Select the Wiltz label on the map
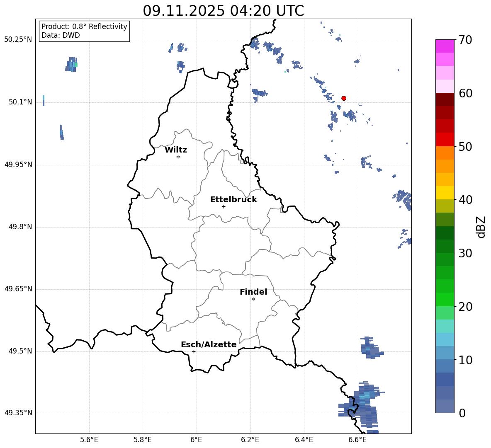Image resolution: width=491 pixels, height=448 pixels. click(176, 150)
